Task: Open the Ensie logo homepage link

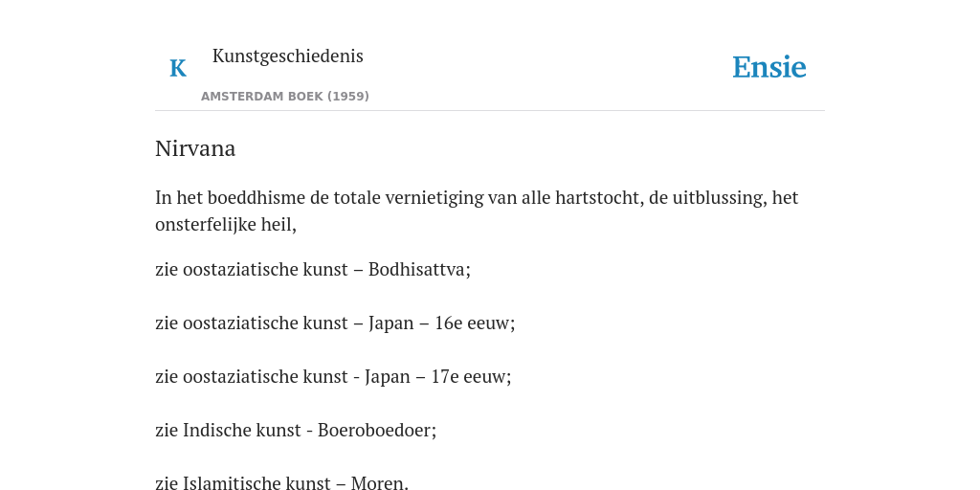Action: coord(769,68)
